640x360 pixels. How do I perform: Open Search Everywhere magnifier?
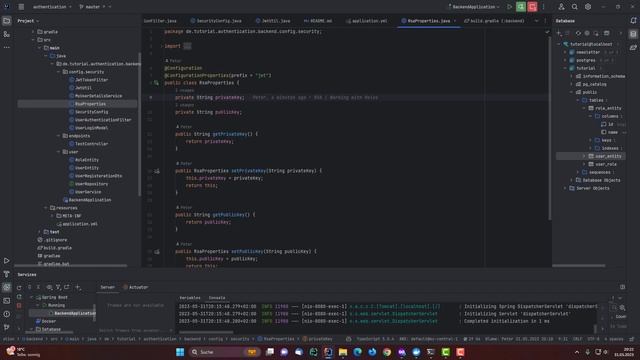[x=575, y=7]
